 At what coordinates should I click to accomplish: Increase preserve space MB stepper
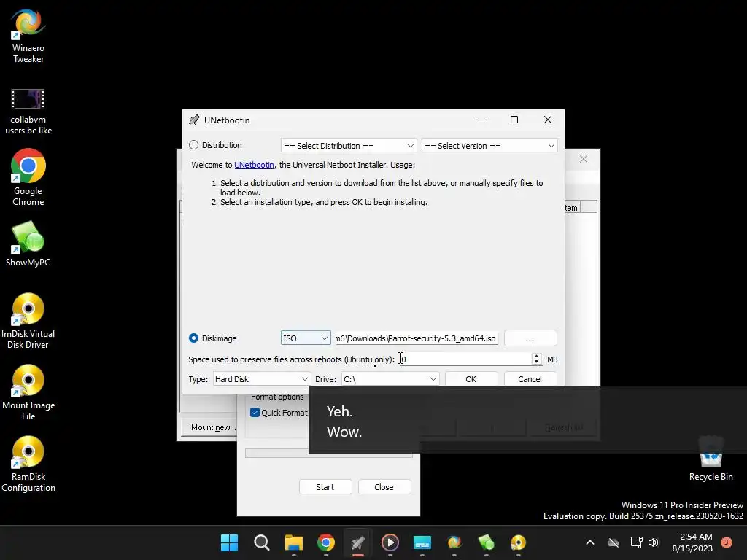point(536,356)
